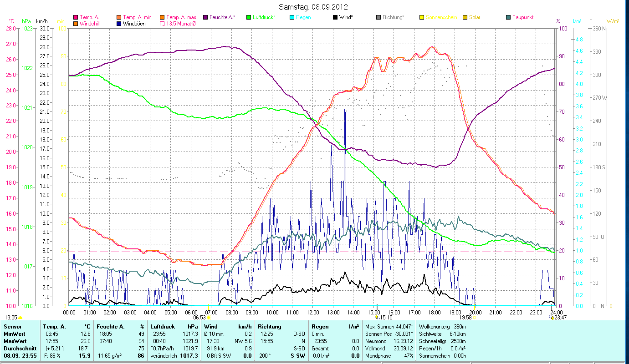Click the 15:10 marker below the time axis
This screenshot has height=364, width=629.
tap(376, 317)
